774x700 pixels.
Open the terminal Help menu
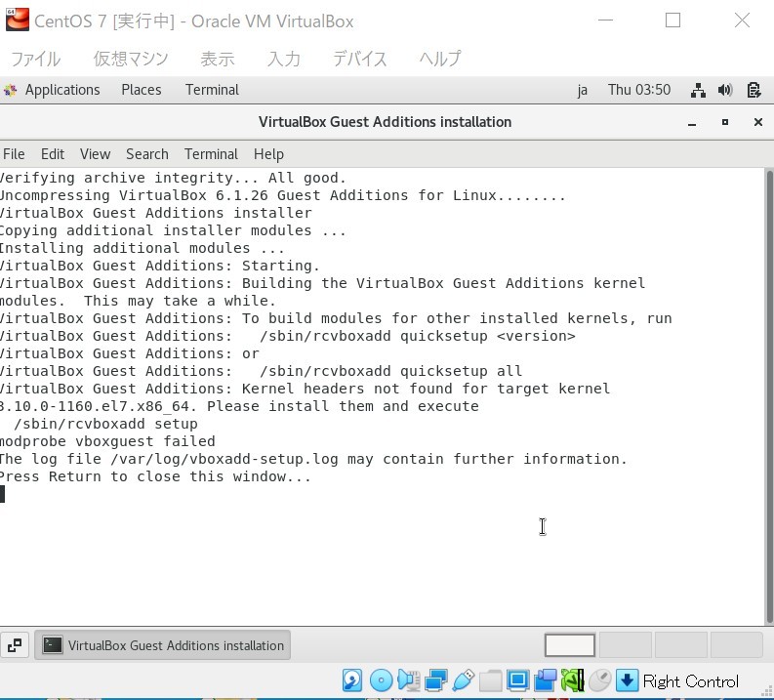point(268,154)
